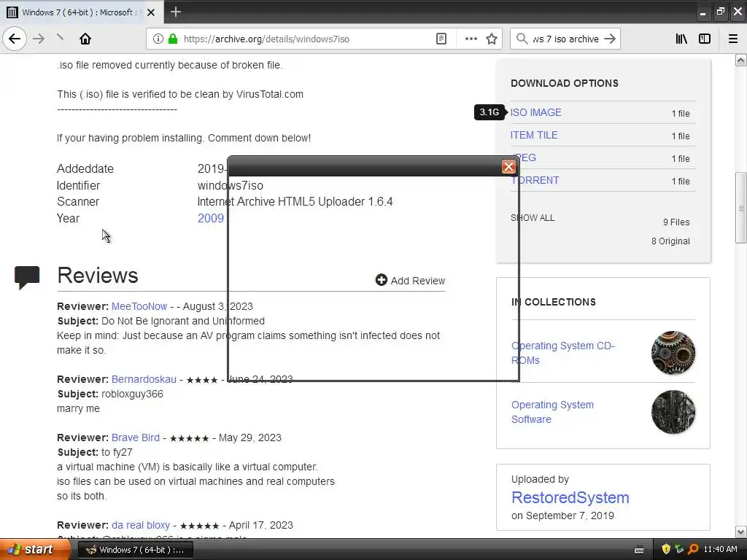Click the Reviews speech bubble icon
The image size is (747, 560).
(x=27, y=277)
